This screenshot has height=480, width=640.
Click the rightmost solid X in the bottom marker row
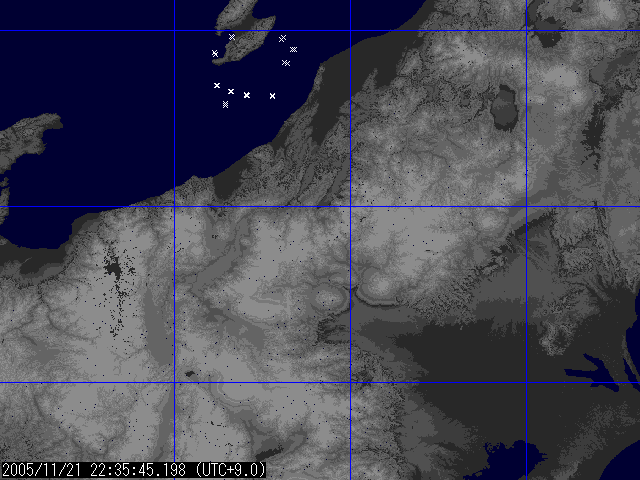(x=272, y=96)
